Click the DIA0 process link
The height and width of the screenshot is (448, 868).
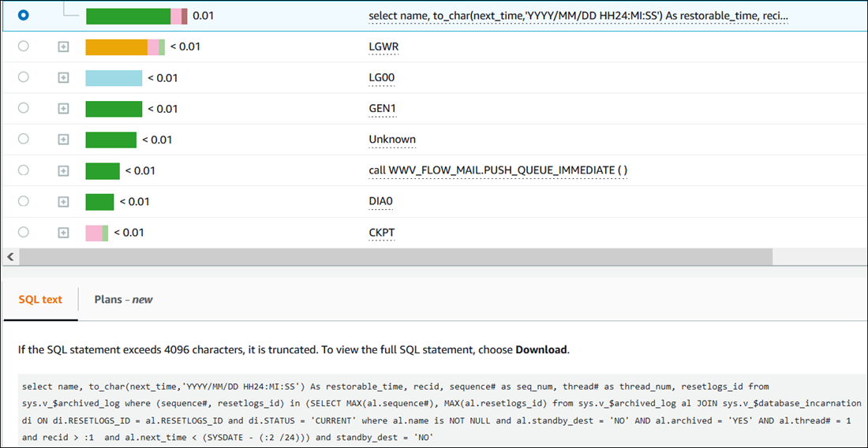380,201
